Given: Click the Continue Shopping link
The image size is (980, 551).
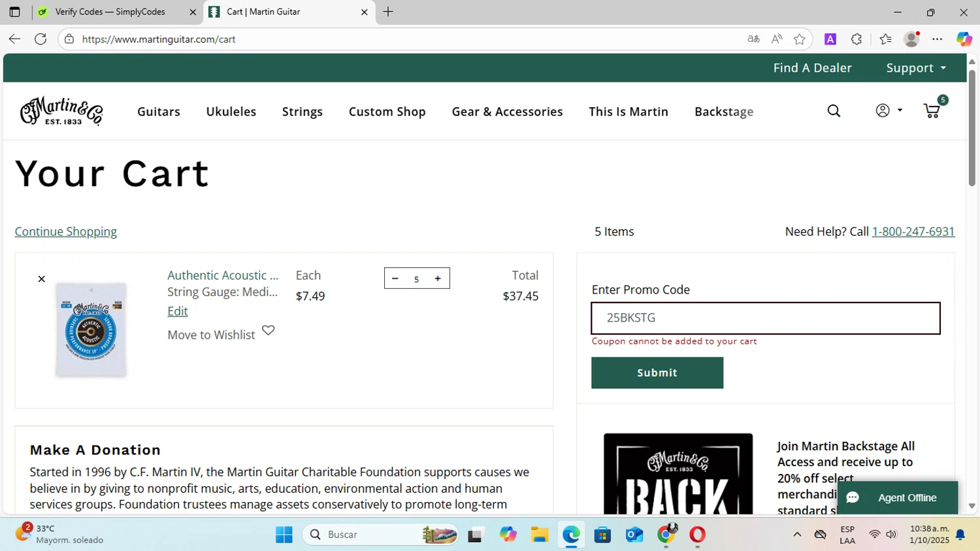Looking at the screenshot, I should (x=66, y=231).
